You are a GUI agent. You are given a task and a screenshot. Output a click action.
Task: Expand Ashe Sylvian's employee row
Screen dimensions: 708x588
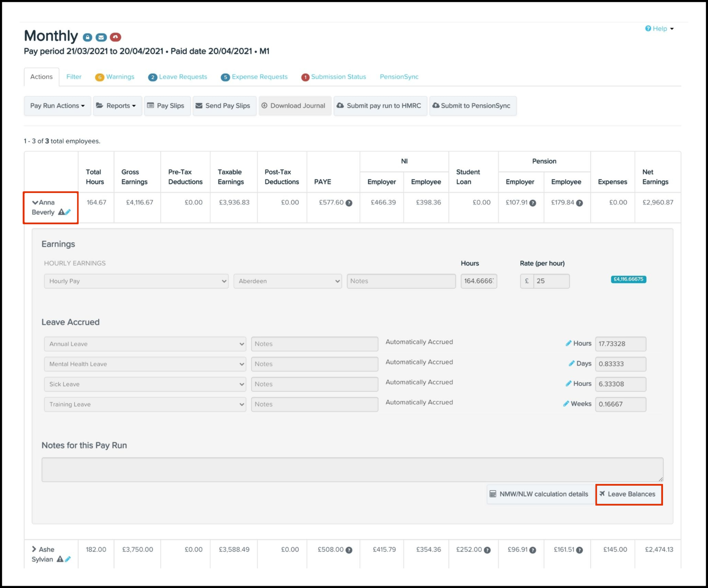coord(34,549)
